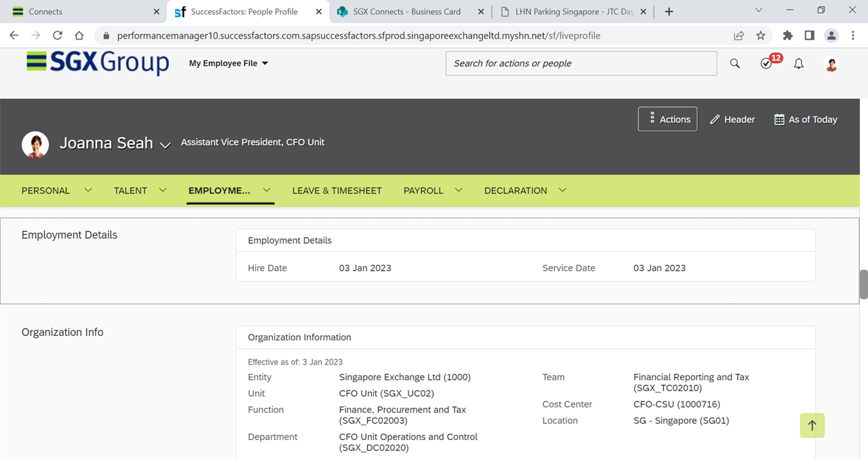Click the Hire Date value 03 Jan 2023
868x459 pixels.
[x=365, y=268]
